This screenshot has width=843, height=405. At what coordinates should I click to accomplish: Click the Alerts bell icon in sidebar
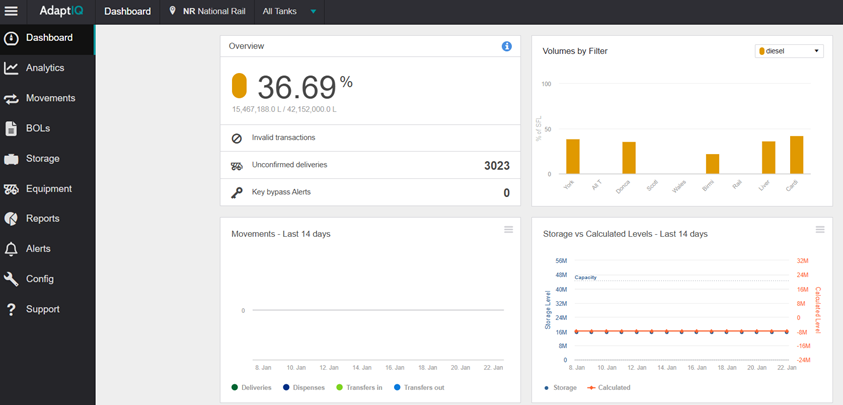(x=11, y=249)
